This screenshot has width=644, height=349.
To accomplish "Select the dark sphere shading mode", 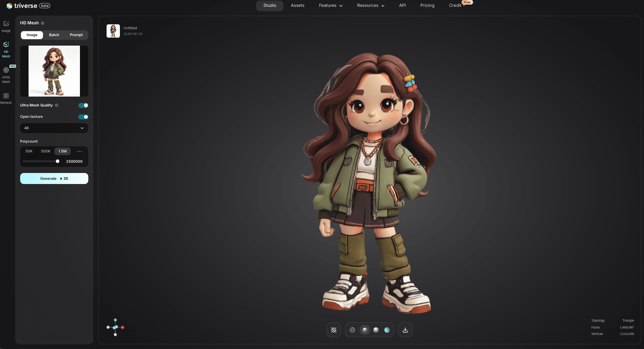I will [365, 330].
